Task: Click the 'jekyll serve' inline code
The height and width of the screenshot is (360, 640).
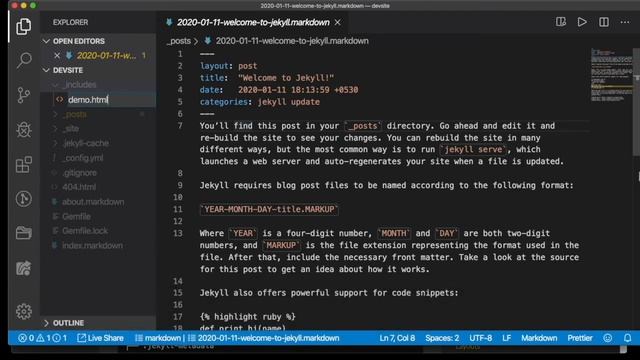Action: [473, 149]
